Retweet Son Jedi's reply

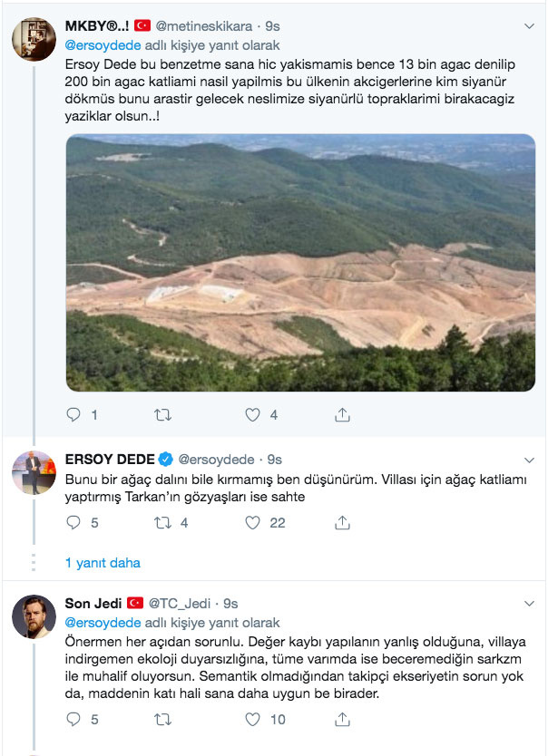(161, 719)
